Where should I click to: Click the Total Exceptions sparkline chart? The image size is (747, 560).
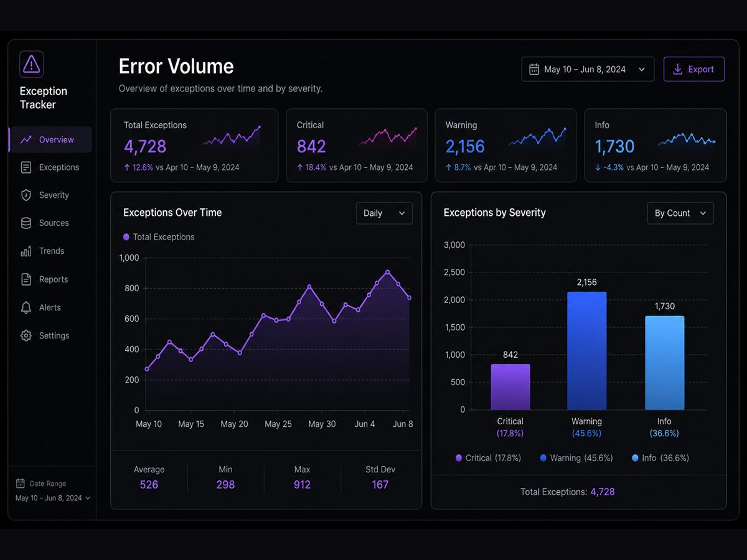[231, 136]
